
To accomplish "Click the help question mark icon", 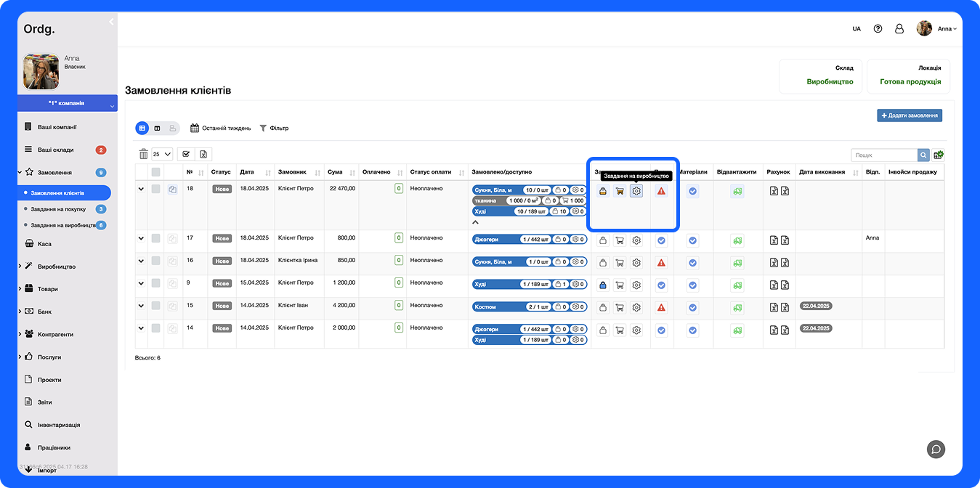I will click(x=878, y=29).
